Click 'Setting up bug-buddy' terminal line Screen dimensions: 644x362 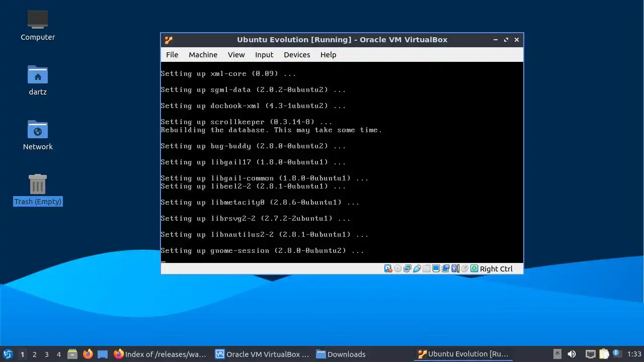253,146
